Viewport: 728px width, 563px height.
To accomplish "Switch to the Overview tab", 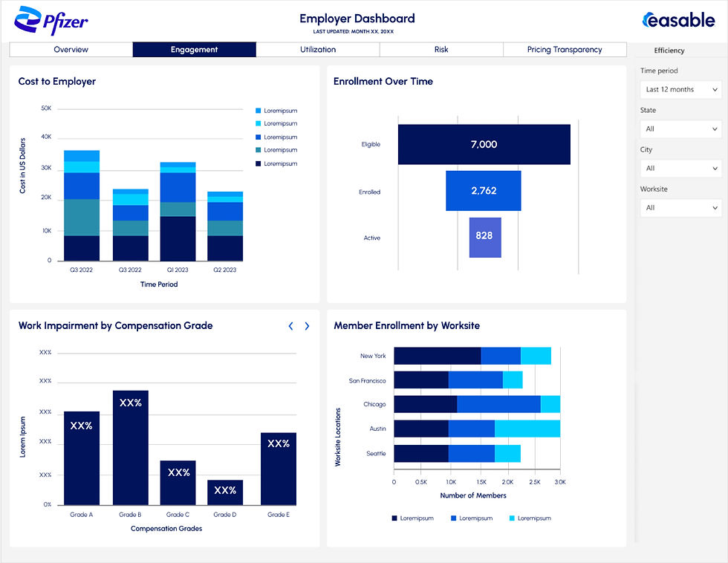I will [71, 49].
